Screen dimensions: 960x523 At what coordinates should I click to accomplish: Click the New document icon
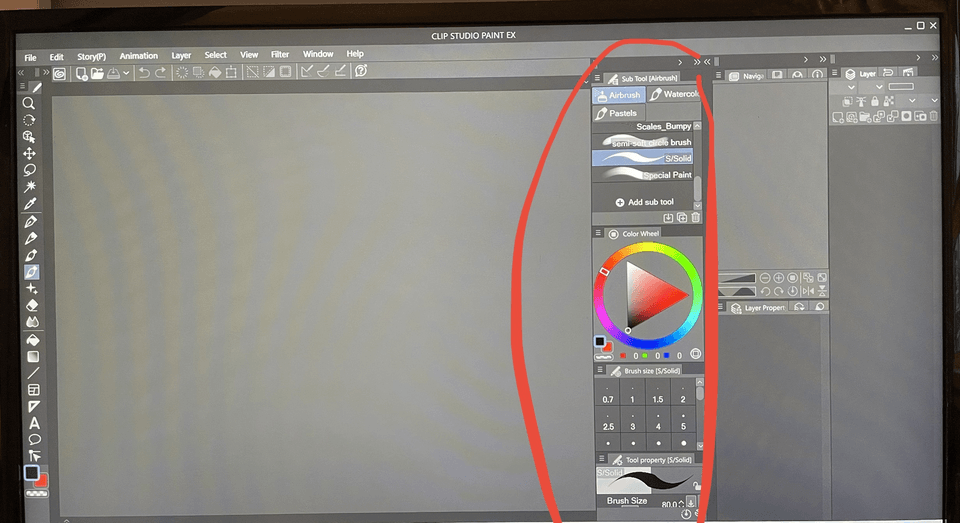[81, 73]
